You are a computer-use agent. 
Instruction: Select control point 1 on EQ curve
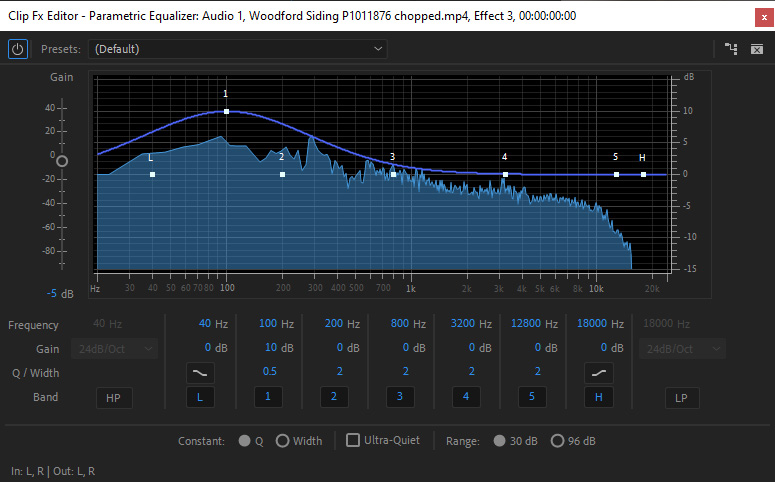226,111
